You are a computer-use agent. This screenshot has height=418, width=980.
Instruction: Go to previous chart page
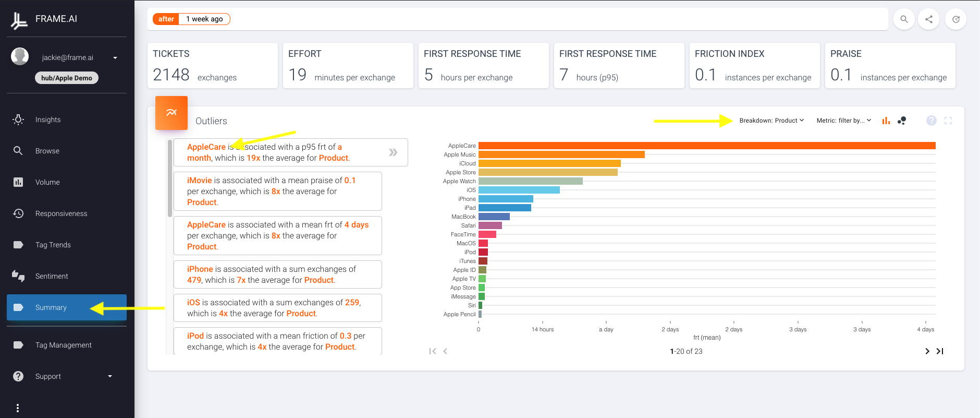[x=445, y=351]
